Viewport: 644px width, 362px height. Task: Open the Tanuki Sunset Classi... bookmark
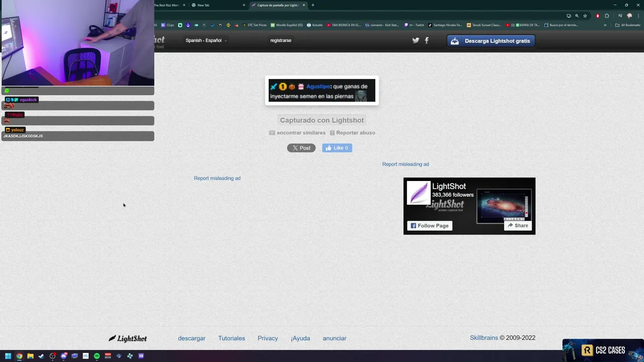pyautogui.click(x=484, y=25)
